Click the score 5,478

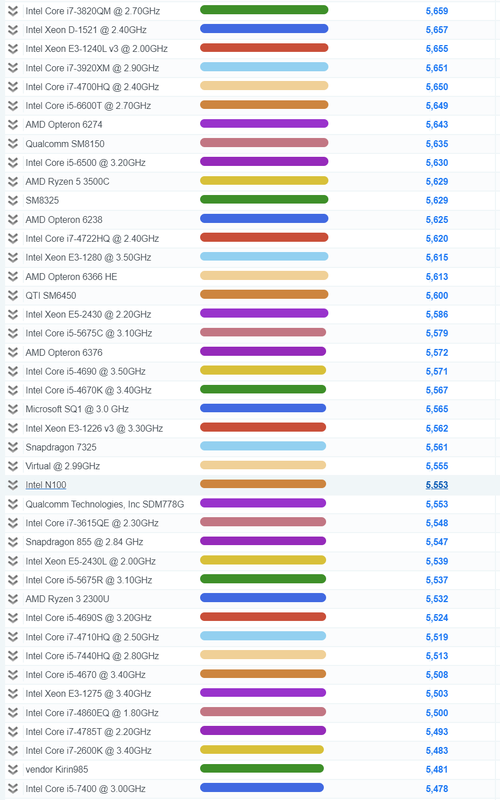(437, 789)
